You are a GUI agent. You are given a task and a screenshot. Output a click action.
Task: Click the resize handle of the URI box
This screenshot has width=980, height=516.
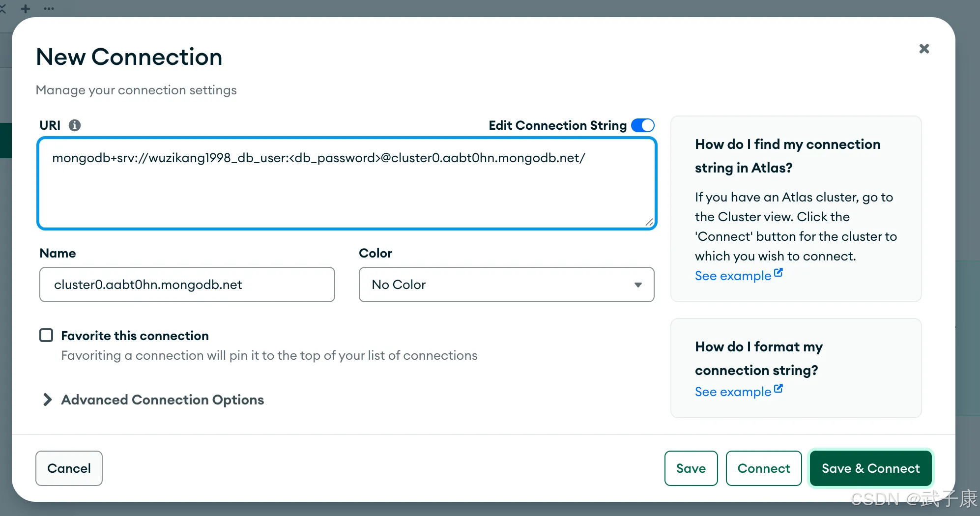coord(649,223)
